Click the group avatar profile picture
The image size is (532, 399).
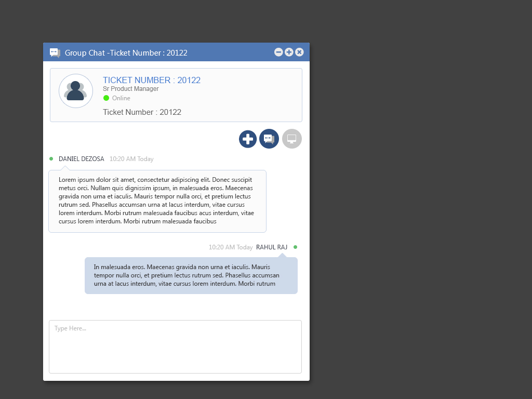click(76, 91)
